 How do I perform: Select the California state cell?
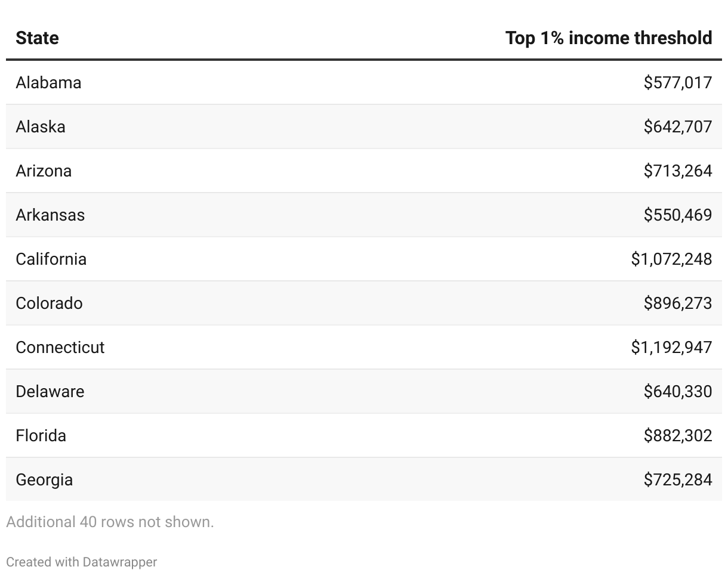click(51, 259)
